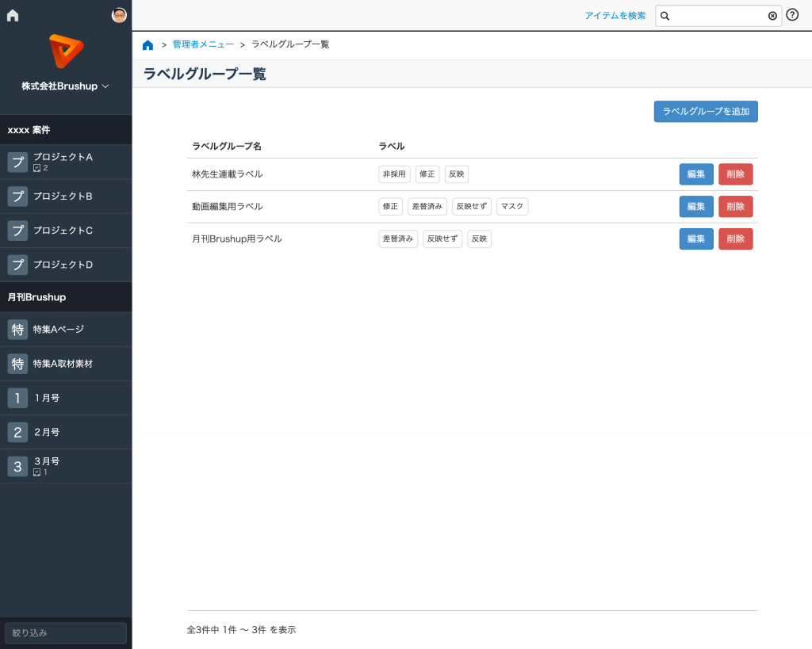
Task: Click the magnifier search icon
Action: [665, 16]
